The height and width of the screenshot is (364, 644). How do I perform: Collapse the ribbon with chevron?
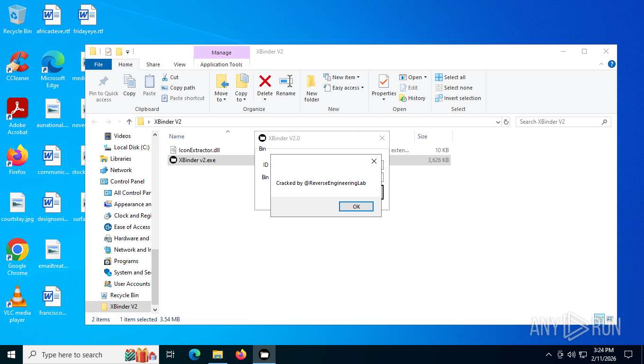(x=602, y=64)
